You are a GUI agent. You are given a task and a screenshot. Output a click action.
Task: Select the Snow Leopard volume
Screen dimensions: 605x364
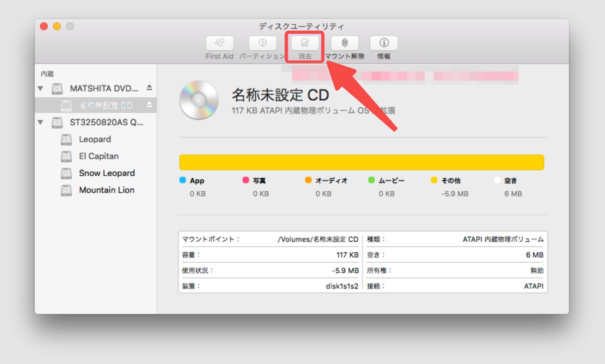[107, 173]
